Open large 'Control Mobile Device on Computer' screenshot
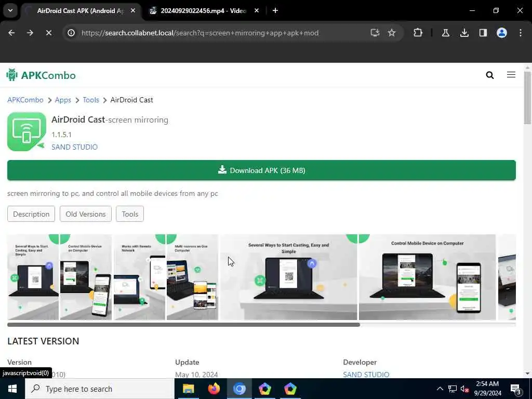Viewport: 532px width, 399px height. 427,277
